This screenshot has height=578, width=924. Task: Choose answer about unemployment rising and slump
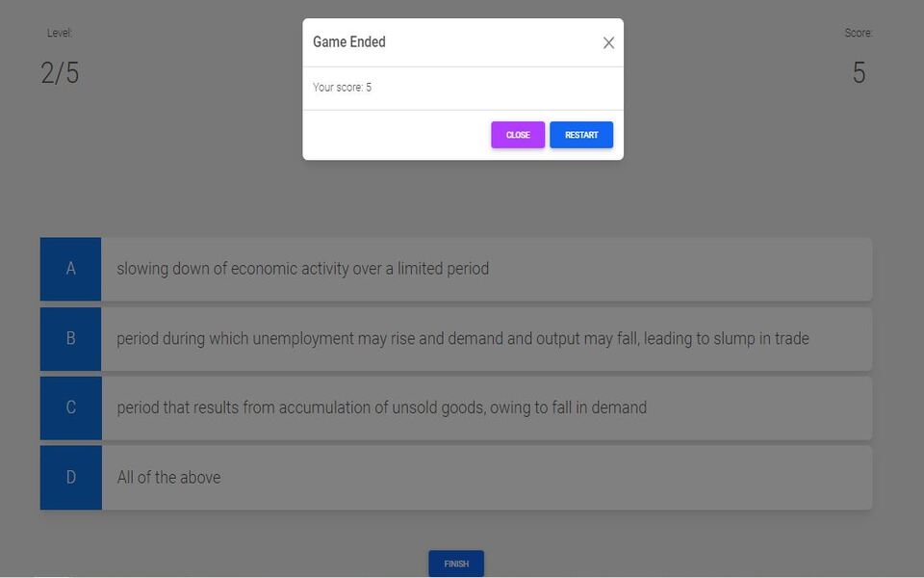(462, 338)
